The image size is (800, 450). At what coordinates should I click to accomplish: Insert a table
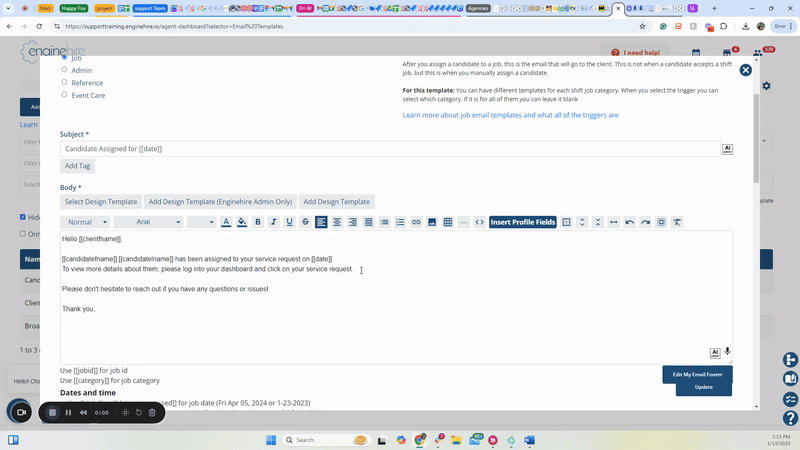click(x=447, y=222)
